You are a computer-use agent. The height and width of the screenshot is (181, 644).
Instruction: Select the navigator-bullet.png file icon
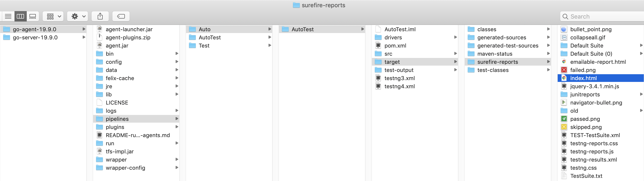pos(564,103)
